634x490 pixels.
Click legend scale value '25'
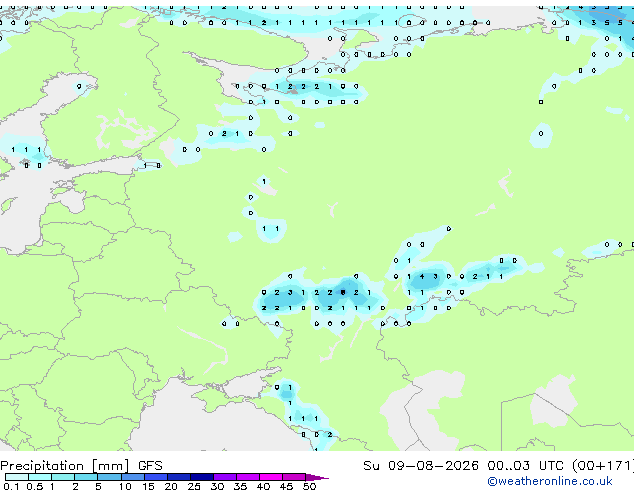click(194, 486)
